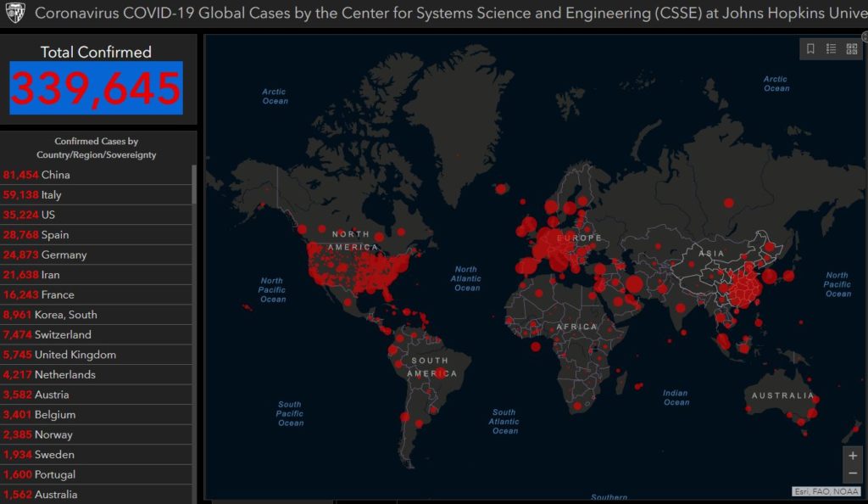The image size is (868, 504).
Task: Click the EUROPE map label
Action: click(x=579, y=238)
